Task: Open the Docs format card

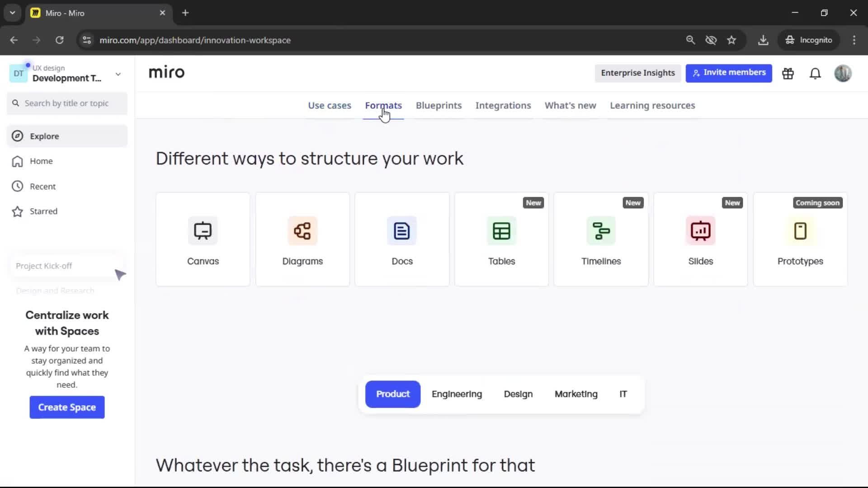Action: pos(402,239)
